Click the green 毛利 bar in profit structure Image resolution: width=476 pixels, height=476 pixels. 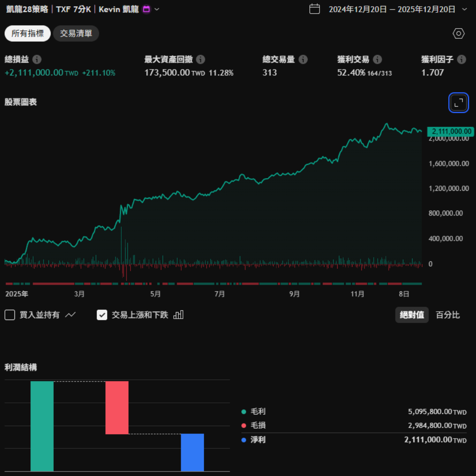point(42,426)
